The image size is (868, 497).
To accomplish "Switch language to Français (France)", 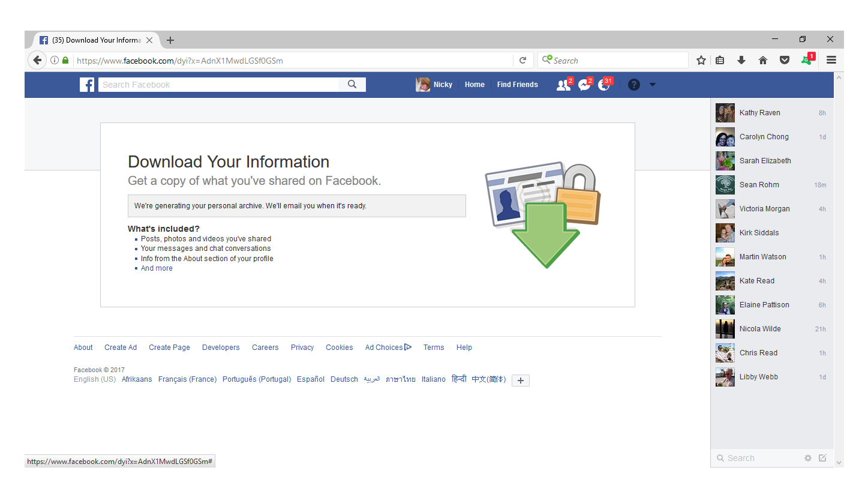I will (187, 379).
